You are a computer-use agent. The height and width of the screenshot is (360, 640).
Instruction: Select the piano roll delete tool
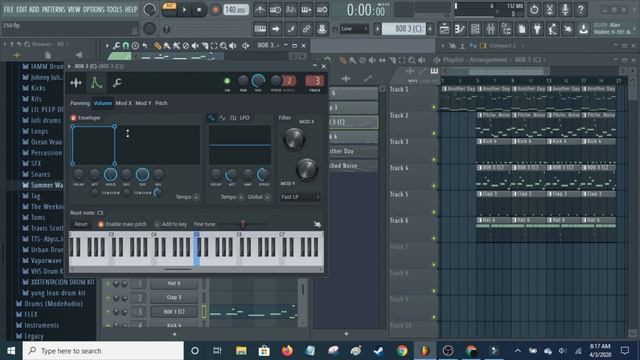186,46
